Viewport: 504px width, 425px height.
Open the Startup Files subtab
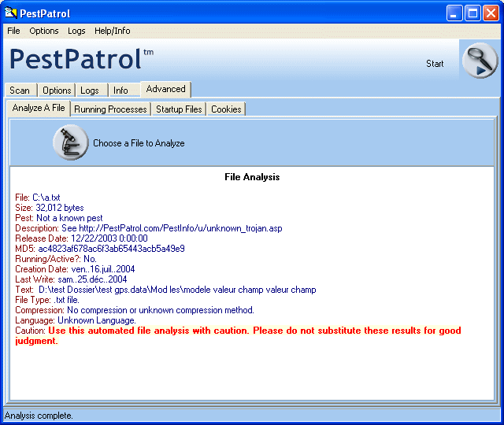point(179,109)
